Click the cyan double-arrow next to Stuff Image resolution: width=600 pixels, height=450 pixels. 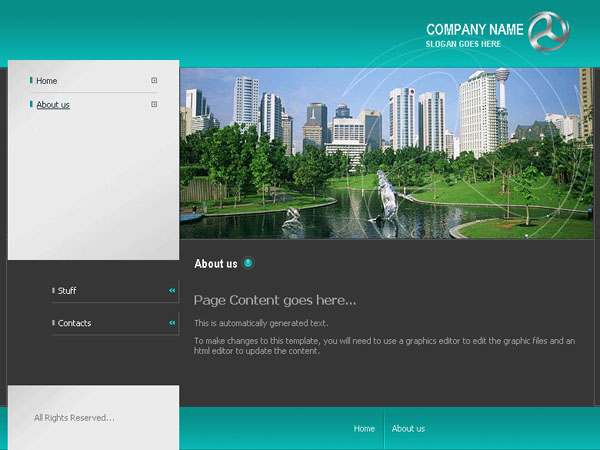(x=172, y=290)
